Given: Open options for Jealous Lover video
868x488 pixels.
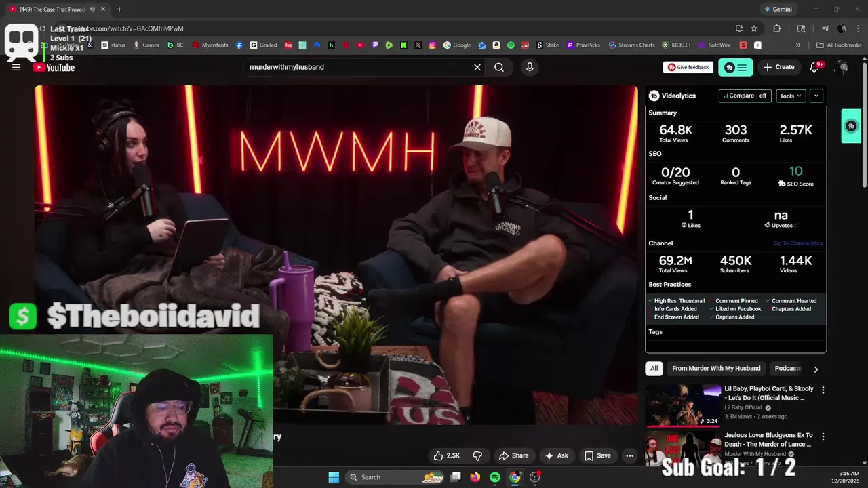Looking at the screenshot, I should pyautogui.click(x=823, y=436).
